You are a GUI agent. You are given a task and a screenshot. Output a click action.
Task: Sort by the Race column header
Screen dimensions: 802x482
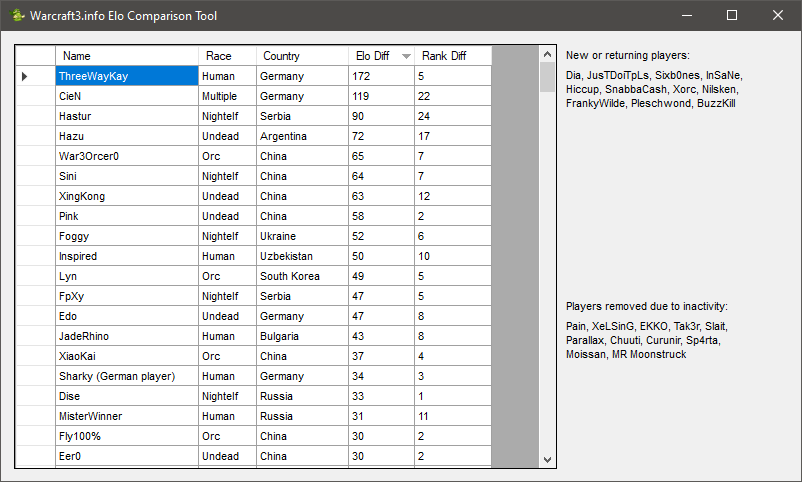coord(227,56)
